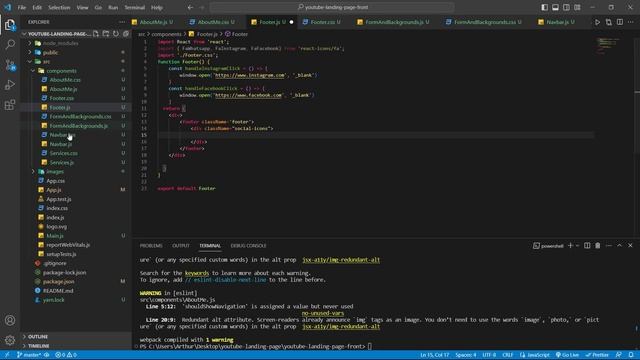Toggle the primary side bar layout

(x=544, y=7)
